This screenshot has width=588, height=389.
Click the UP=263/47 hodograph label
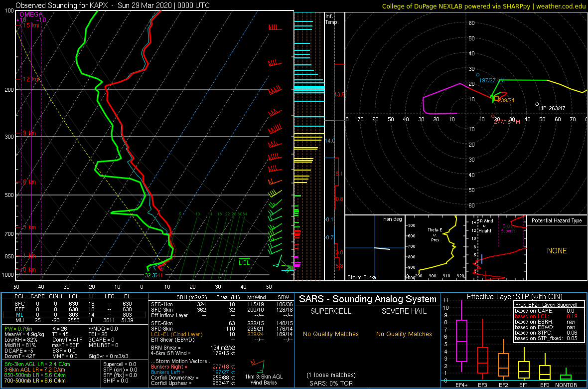coord(552,108)
